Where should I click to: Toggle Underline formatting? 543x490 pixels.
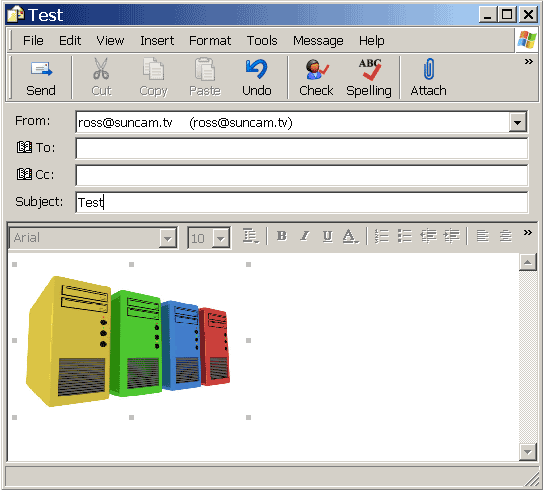(x=327, y=236)
